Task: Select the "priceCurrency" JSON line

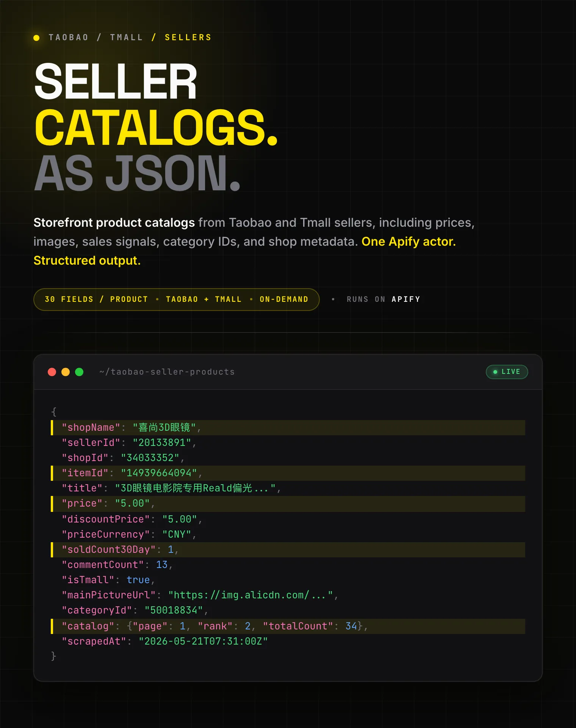Action: click(288, 535)
